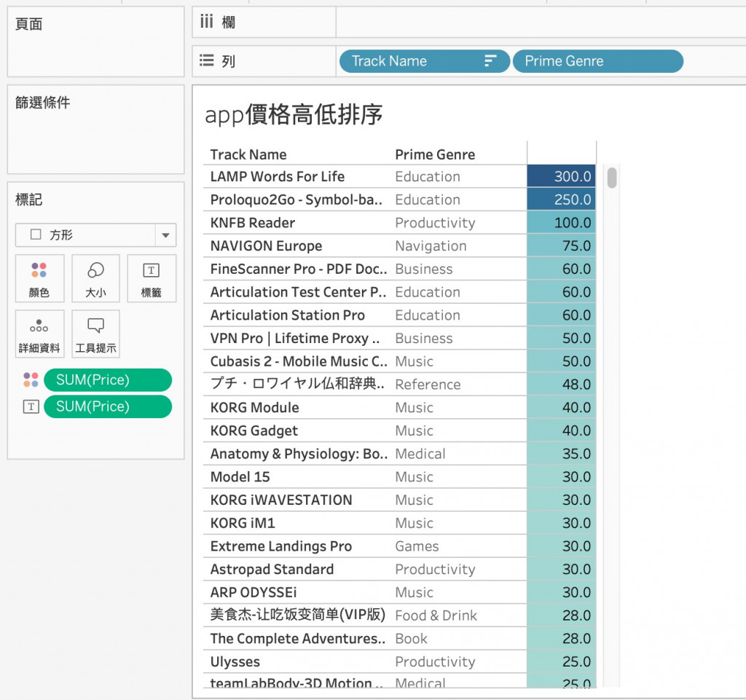
Task: Select the FineScanner Pro - PDF Doc.. row
Action: [x=299, y=269]
